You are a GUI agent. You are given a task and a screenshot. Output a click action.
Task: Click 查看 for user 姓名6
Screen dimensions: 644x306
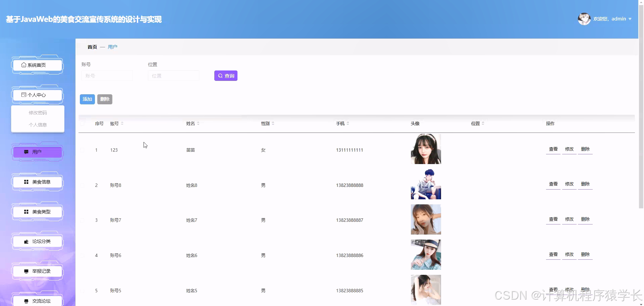click(x=553, y=255)
